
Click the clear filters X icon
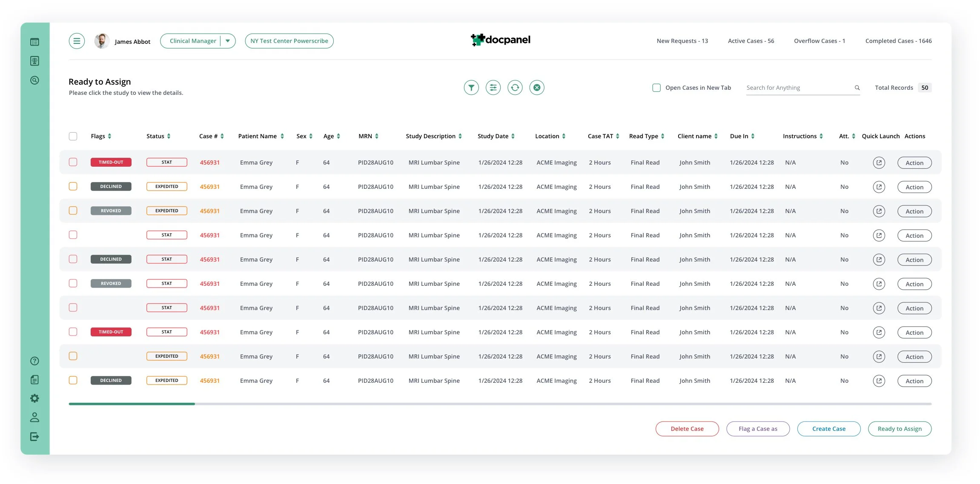(x=537, y=88)
